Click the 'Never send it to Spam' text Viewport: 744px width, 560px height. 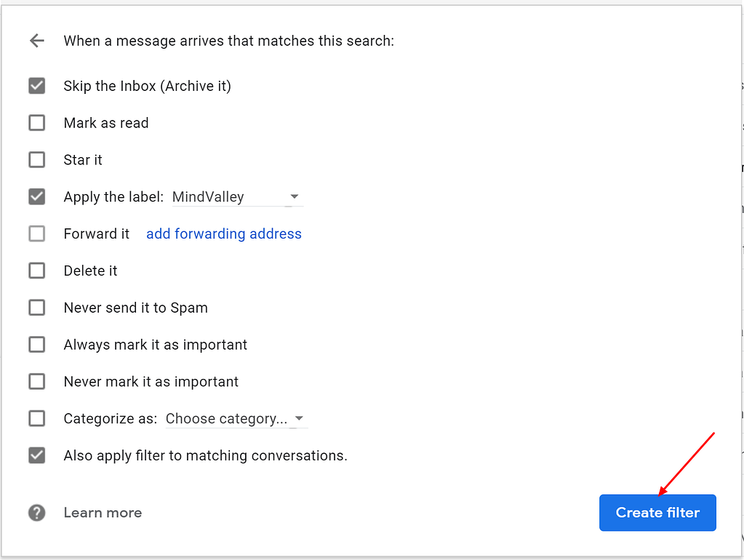click(x=136, y=308)
